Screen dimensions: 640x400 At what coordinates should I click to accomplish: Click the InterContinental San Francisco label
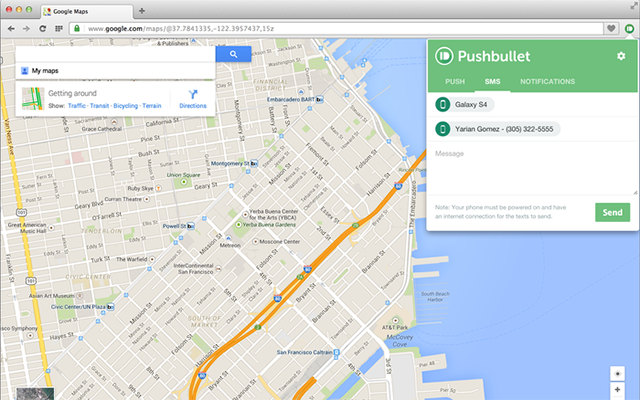[x=193, y=269]
